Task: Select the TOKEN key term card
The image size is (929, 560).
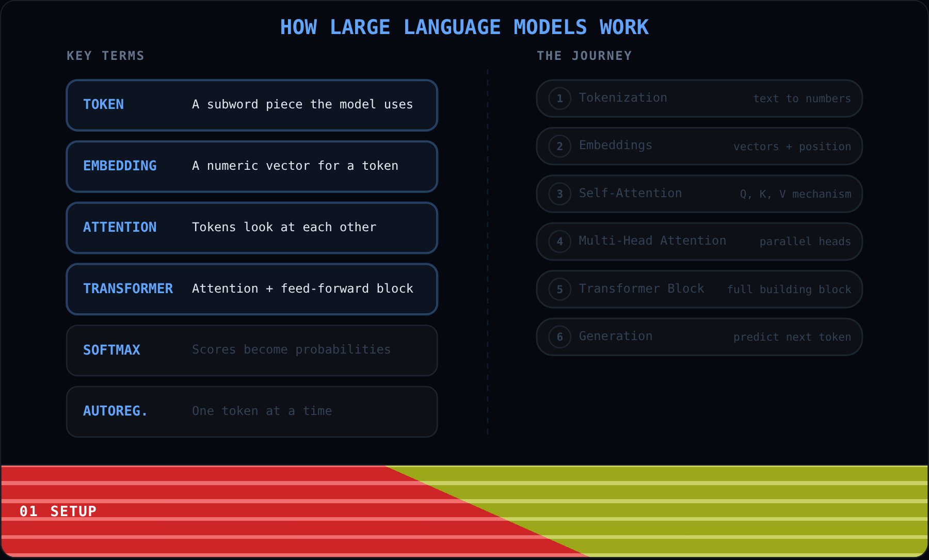Action: tap(252, 105)
